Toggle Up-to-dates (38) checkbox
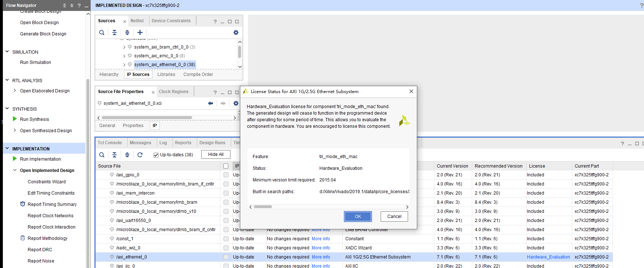Screen dimensions: 644x268 pos(156,155)
